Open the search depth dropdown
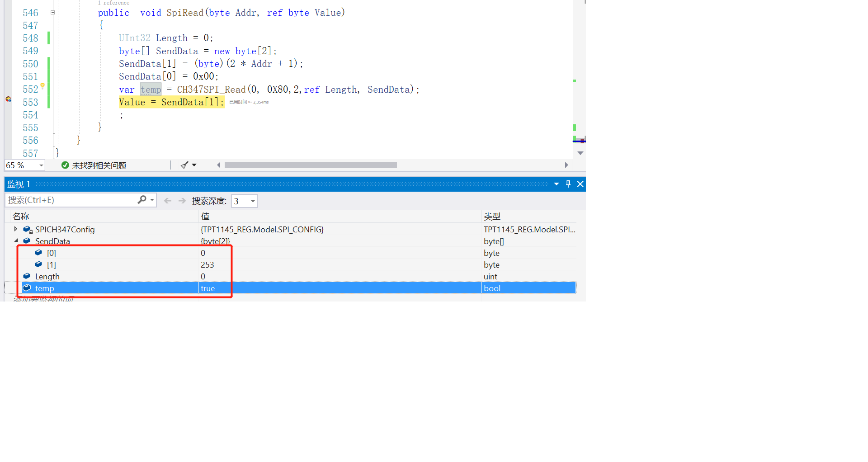868x462 pixels. 253,201
